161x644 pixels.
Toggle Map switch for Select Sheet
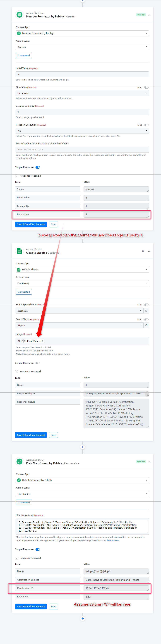click(146, 319)
